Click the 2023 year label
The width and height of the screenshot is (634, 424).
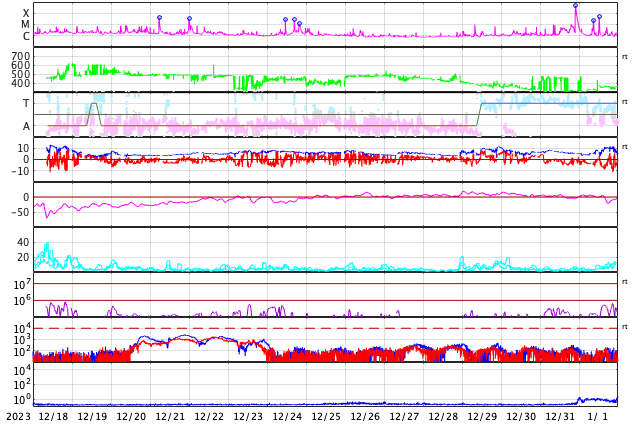(x=18, y=416)
